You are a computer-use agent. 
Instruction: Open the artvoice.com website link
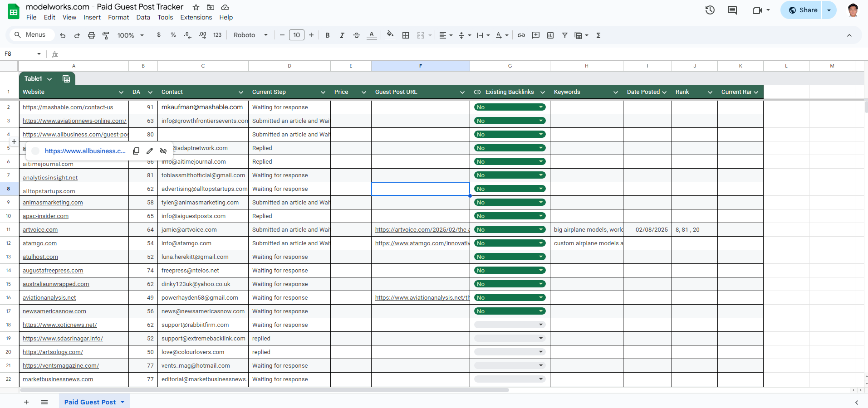point(40,230)
